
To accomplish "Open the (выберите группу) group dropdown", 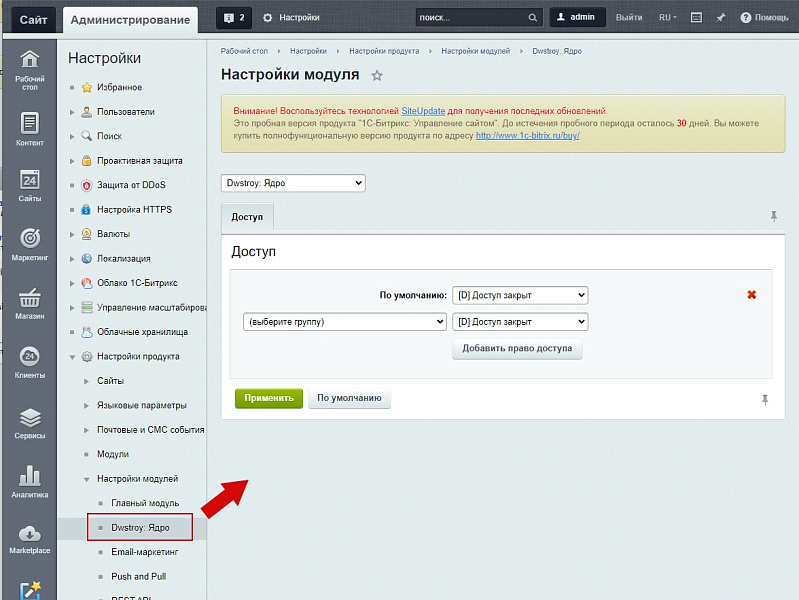I will click(x=344, y=322).
